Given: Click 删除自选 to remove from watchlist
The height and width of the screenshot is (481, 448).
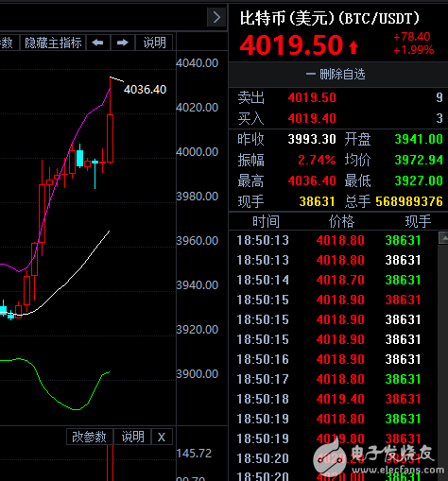Looking at the screenshot, I should click(336, 75).
